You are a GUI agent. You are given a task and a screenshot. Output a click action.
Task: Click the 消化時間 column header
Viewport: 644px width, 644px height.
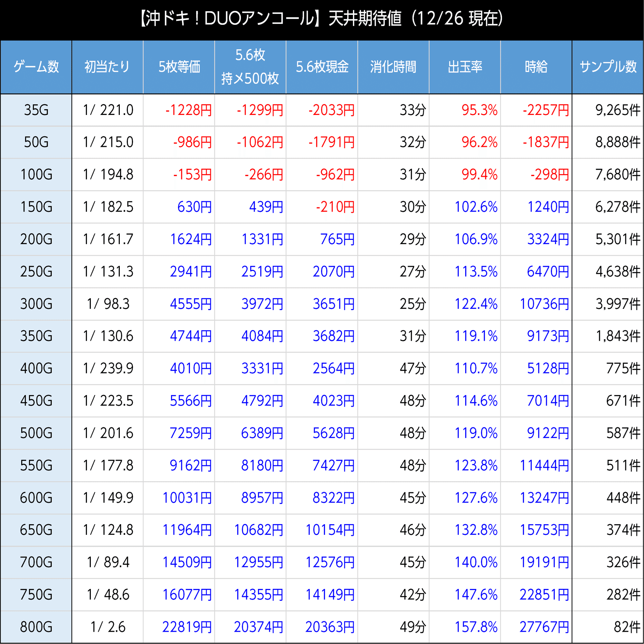pyautogui.click(x=393, y=67)
